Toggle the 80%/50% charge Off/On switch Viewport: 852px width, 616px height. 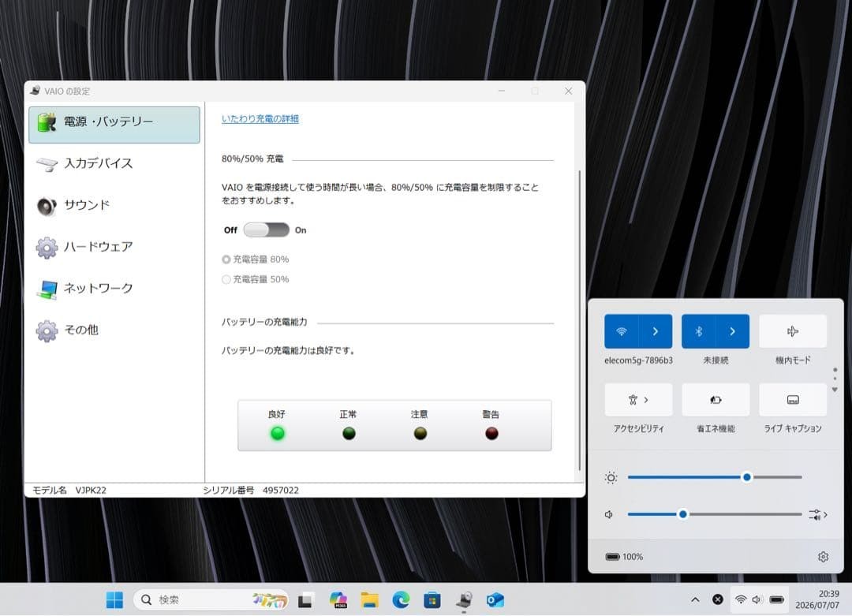click(x=267, y=230)
